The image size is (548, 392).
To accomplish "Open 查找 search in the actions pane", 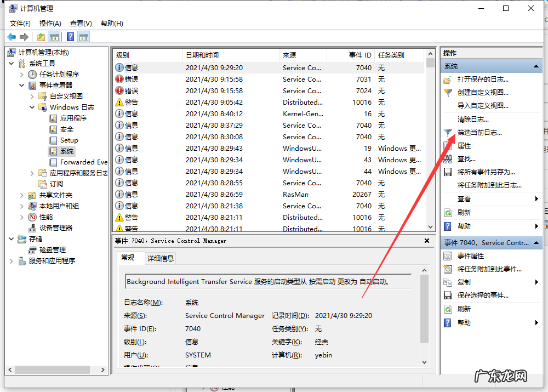I will click(466, 159).
